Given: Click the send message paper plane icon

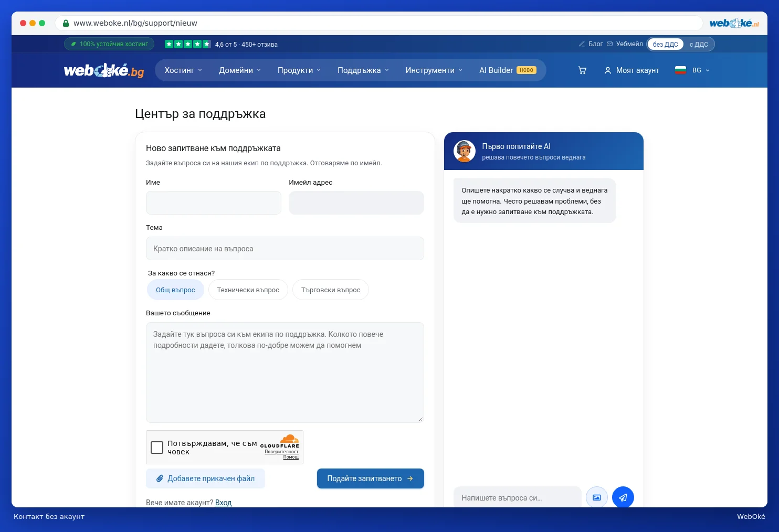Looking at the screenshot, I should 623,497.
